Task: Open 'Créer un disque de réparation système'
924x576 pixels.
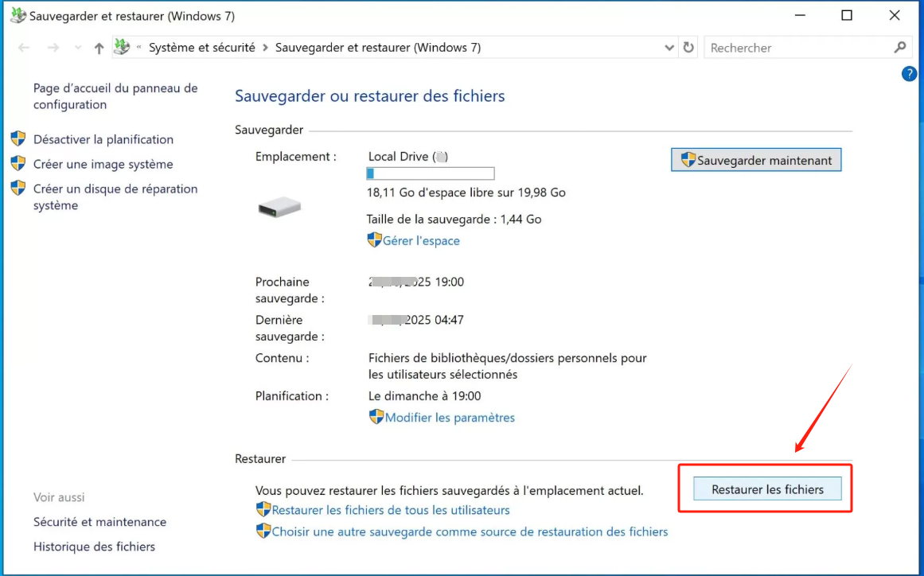Action: coord(115,197)
